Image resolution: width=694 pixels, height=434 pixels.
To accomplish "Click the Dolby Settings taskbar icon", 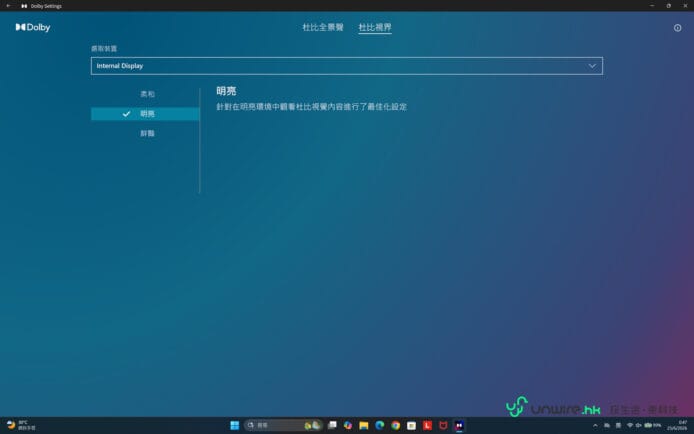I will tap(459, 425).
